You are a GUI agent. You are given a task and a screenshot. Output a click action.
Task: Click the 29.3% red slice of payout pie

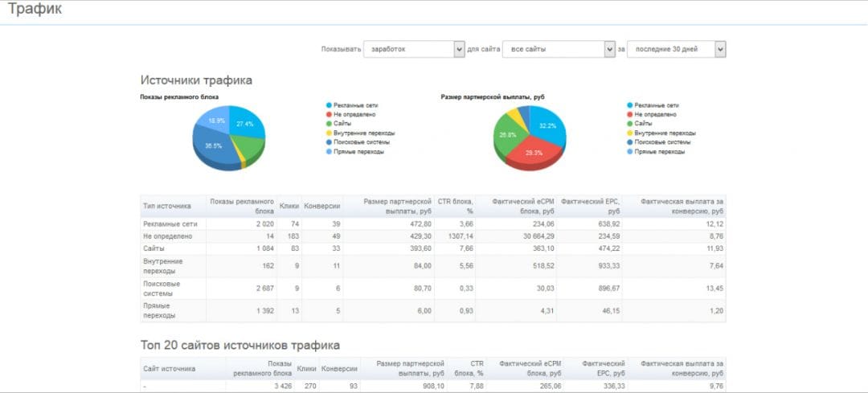tap(534, 153)
